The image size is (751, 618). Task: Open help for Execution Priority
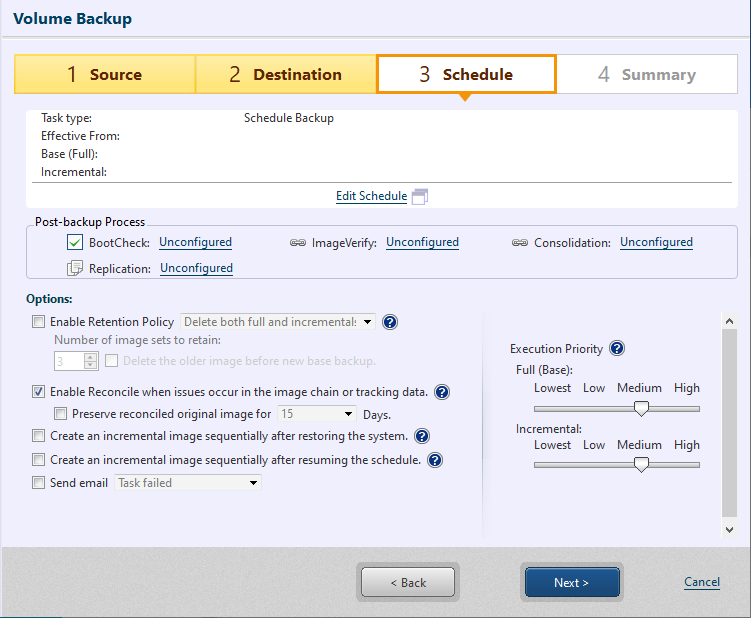(x=617, y=348)
